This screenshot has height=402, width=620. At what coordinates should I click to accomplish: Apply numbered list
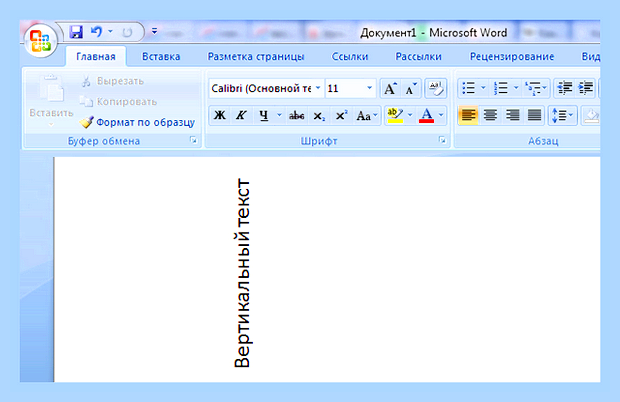pos(501,88)
